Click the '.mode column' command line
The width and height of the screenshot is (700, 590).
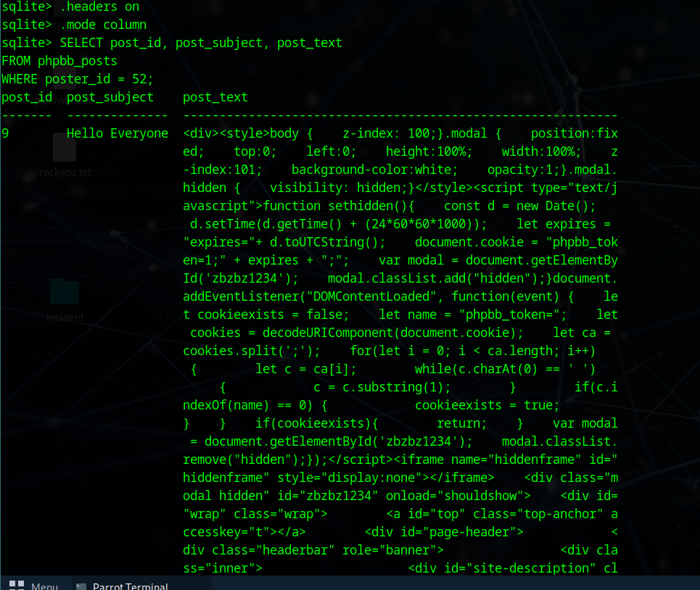(x=103, y=25)
